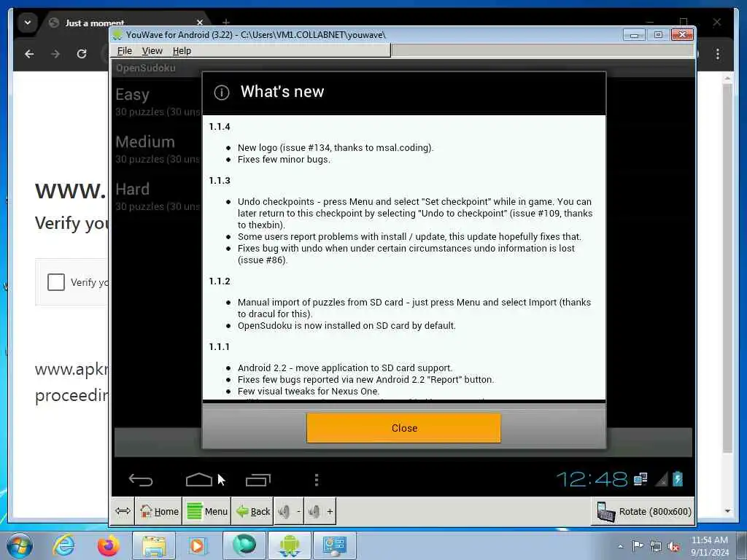Tap the Android three-dot overflow icon
The width and height of the screenshot is (747, 560).
click(317, 480)
